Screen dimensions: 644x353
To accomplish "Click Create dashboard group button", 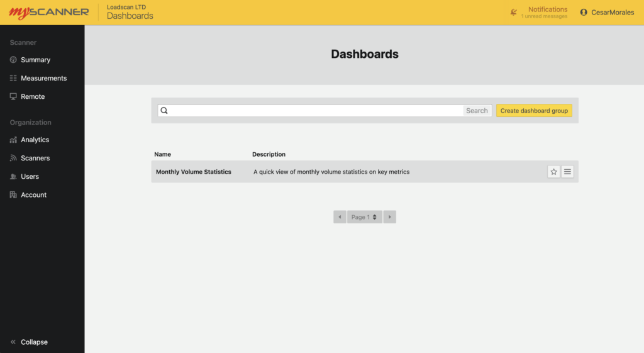I will click(534, 111).
